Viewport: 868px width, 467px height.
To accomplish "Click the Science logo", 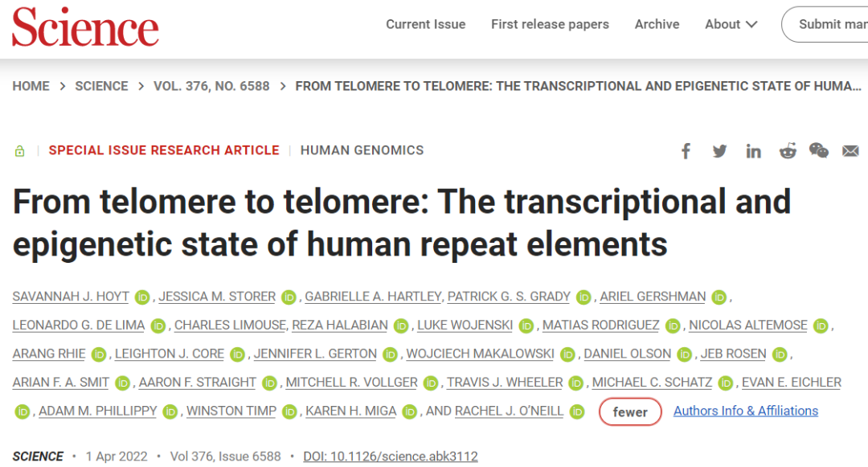I will (85, 27).
